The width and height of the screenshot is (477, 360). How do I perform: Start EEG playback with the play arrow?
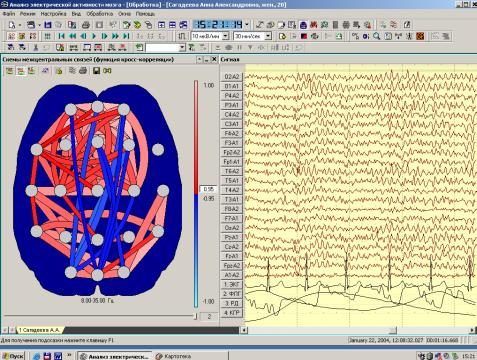pos(94,36)
